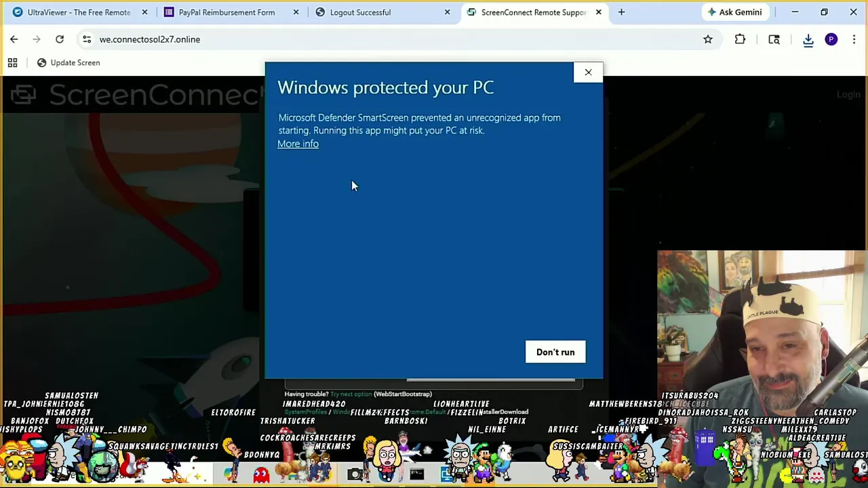Open the terminal app in the taskbar
This screenshot has height=488, width=868.
(416, 474)
